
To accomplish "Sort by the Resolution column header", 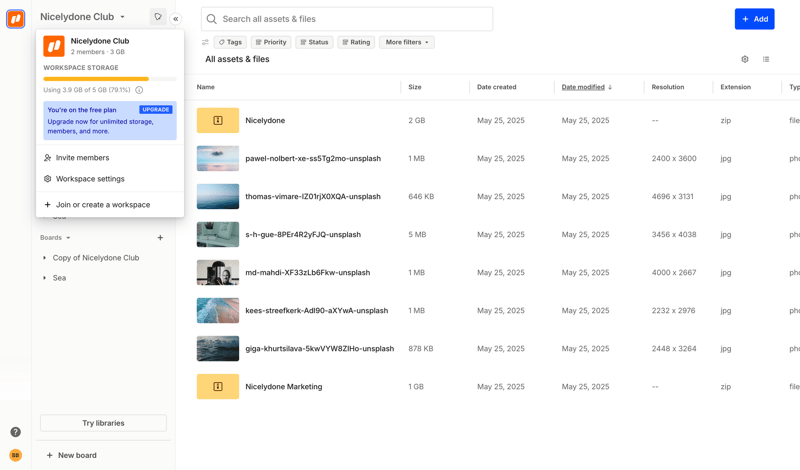I will coord(667,87).
